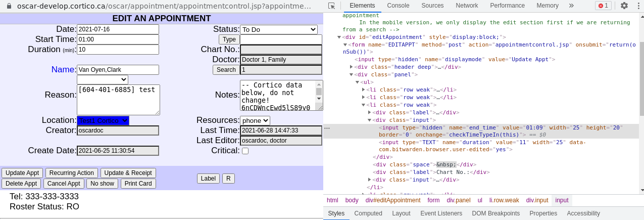
Task: Open the Computed styles tab
Action: pyautogui.click(x=368, y=213)
